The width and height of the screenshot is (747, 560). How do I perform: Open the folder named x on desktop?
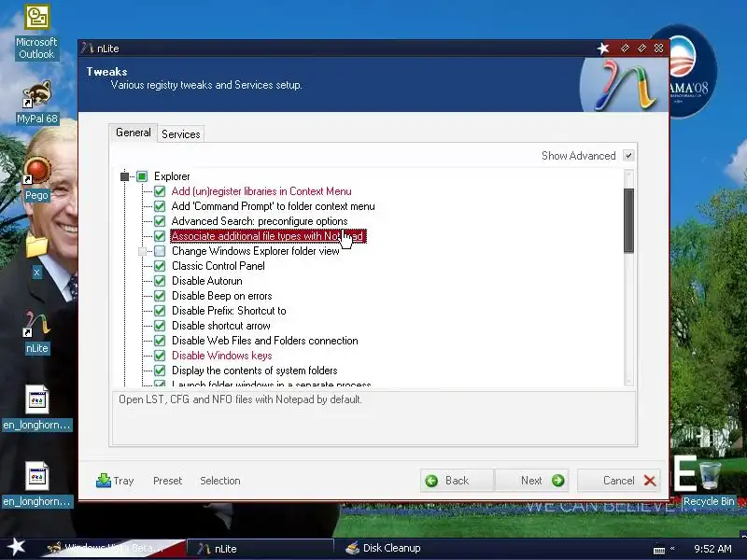[36, 256]
